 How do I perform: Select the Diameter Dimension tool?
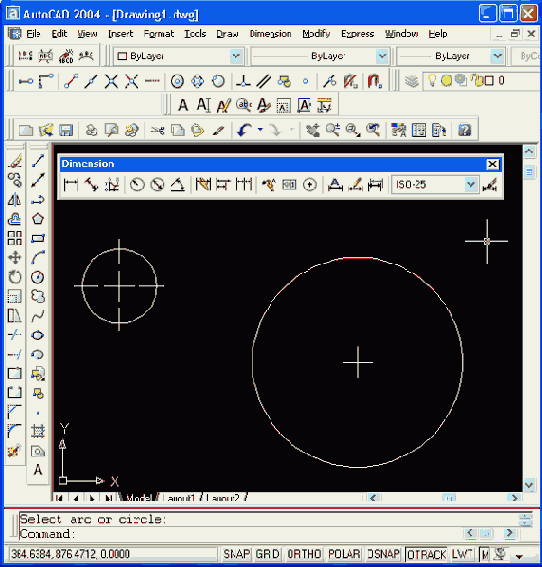[157, 185]
